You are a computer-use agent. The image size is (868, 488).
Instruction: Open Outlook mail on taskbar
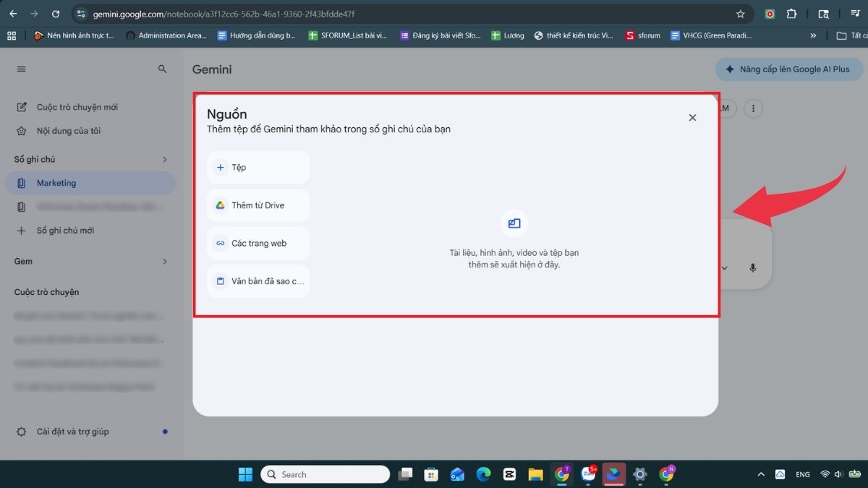pos(457,474)
